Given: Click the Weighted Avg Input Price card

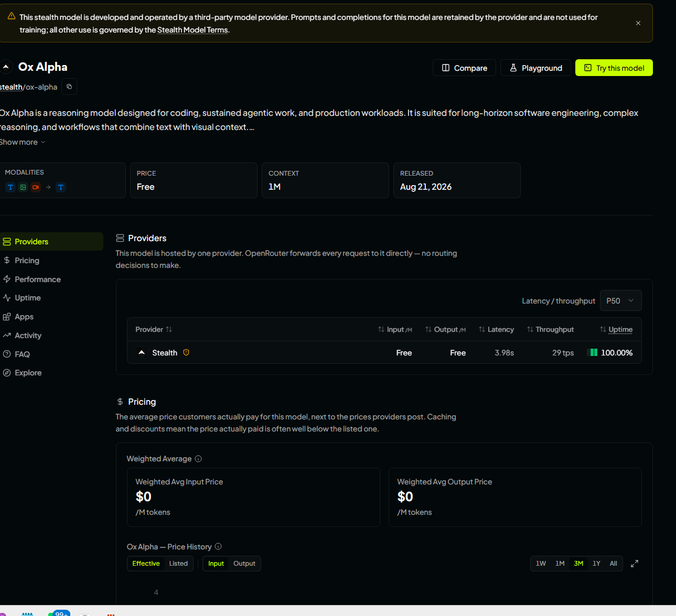Looking at the screenshot, I should click(253, 497).
